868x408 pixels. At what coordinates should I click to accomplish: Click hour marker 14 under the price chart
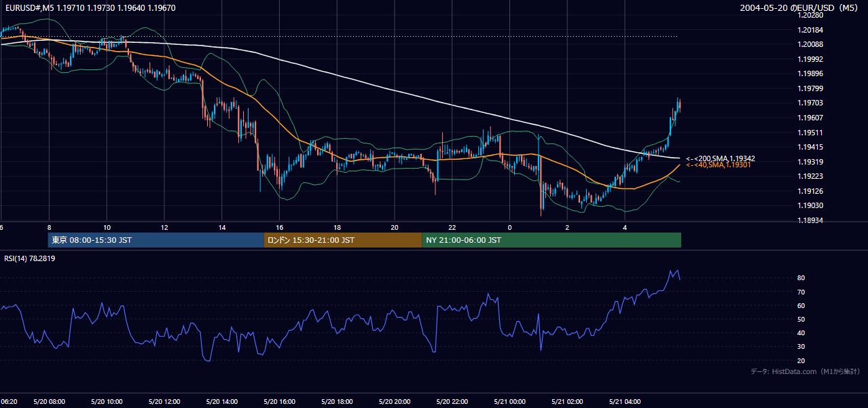click(x=222, y=228)
